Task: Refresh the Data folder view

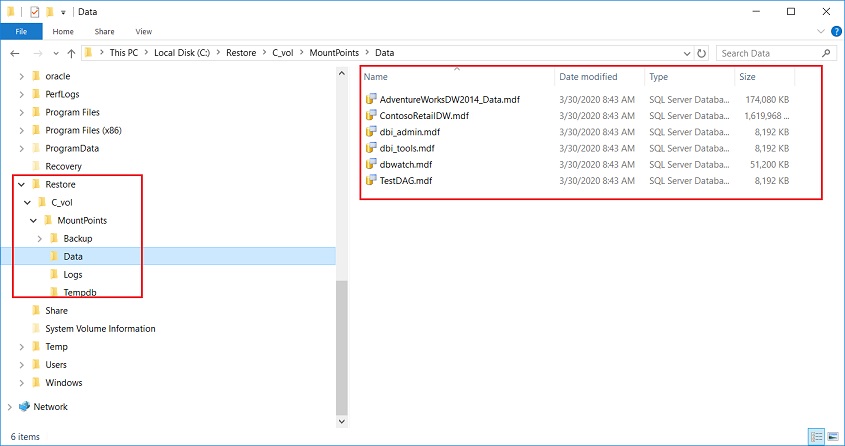Action: (701, 53)
